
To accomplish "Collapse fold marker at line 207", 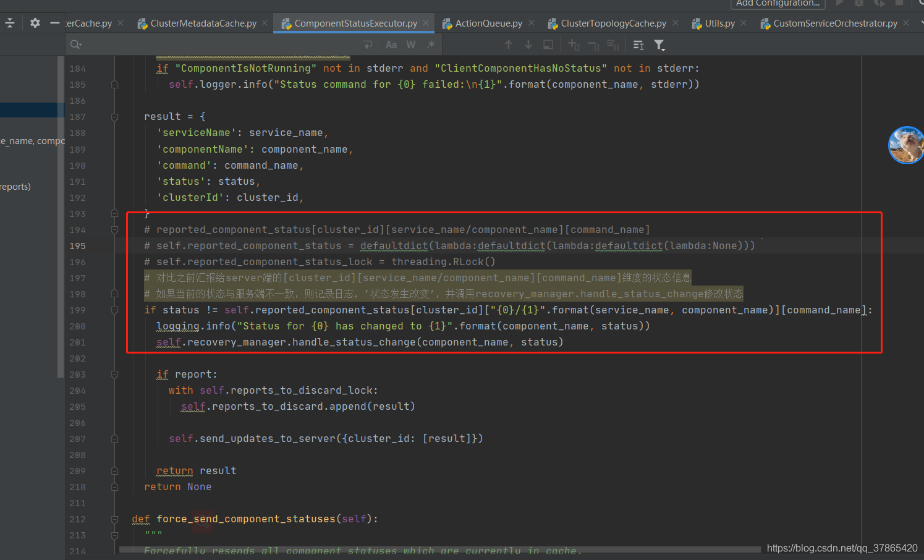I will pos(114,438).
